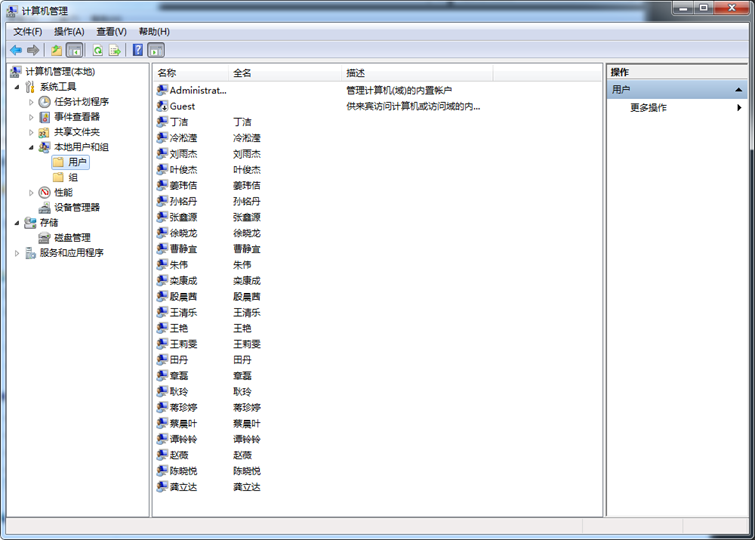Select user 赵薇 in the list
755x540 pixels.
click(179, 455)
